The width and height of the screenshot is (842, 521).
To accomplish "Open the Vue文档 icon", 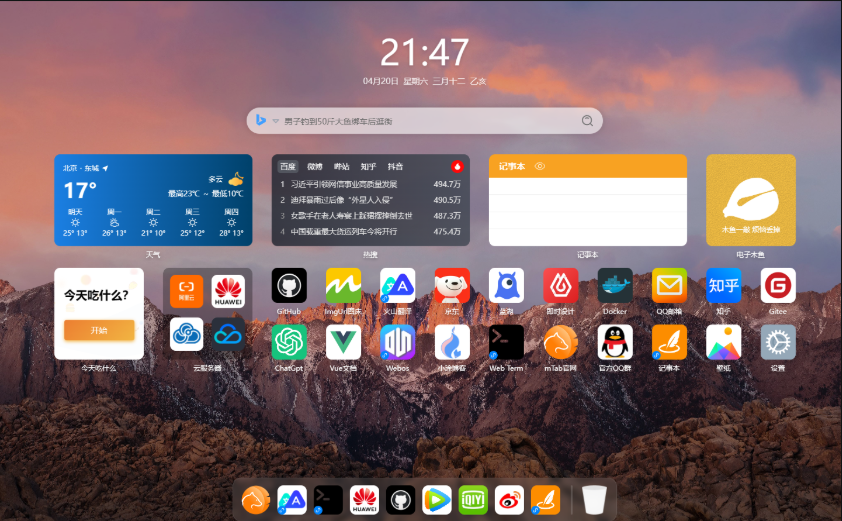I will [x=343, y=342].
